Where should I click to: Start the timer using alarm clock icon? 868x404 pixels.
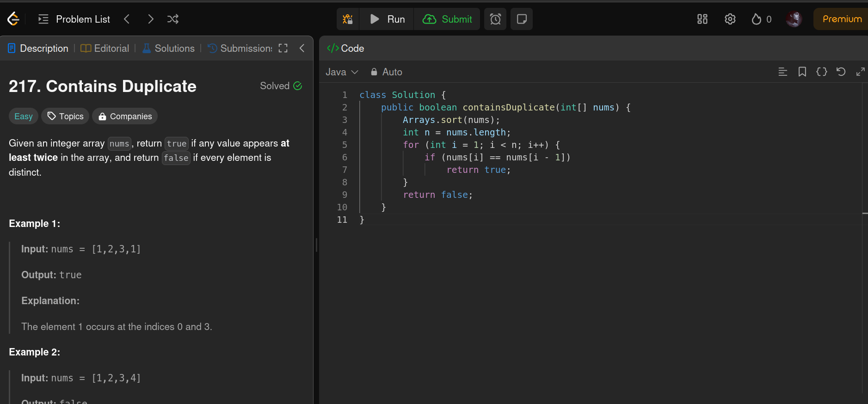495,19
